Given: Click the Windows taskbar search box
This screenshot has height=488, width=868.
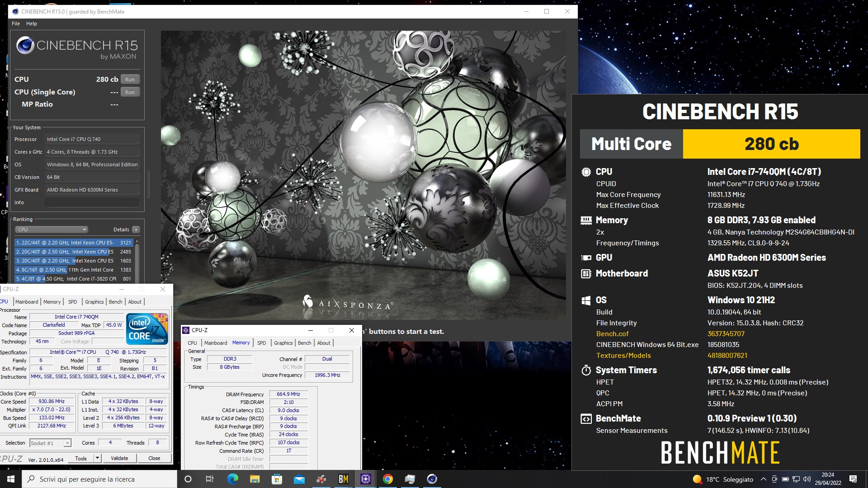Looking at the screenshot, I should tap(99, 479).
